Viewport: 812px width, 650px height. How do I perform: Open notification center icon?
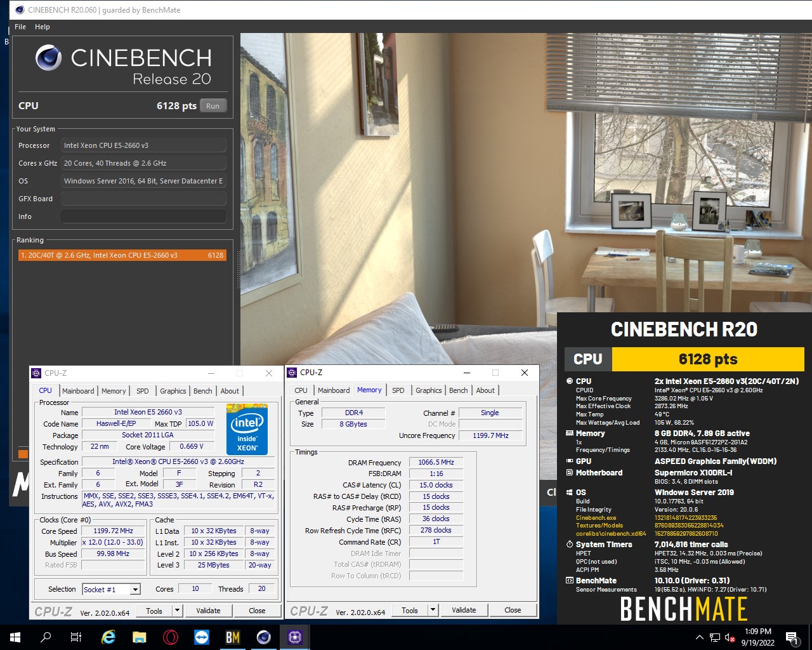coord(792,637)
